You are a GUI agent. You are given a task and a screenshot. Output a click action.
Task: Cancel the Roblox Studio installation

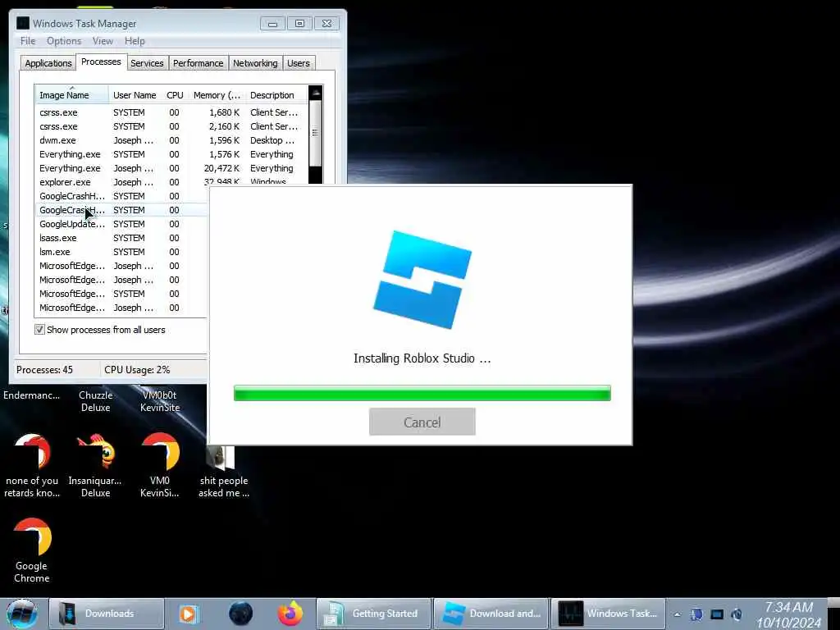tap(422, 422)
